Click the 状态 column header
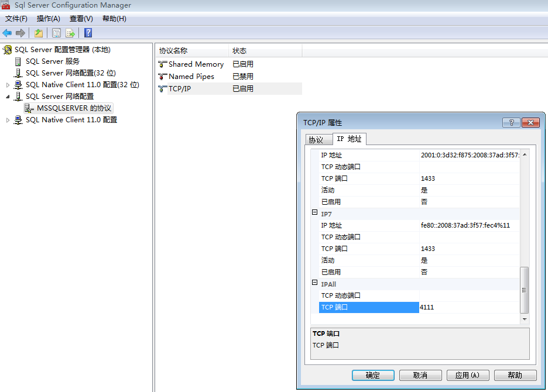 265,51
